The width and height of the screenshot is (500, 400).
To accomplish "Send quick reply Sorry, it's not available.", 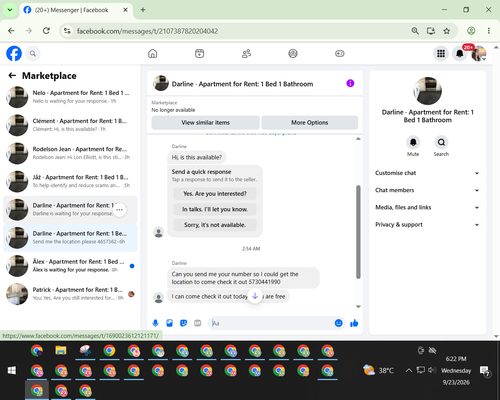I will pyautogui.click(x=215, y=225).
